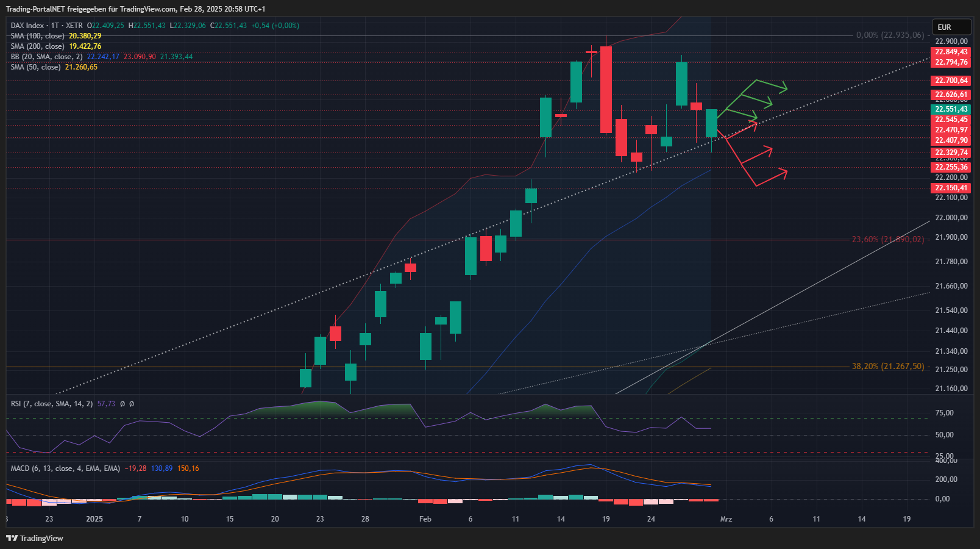Click the 22.150,41 price level label
The height and width of the screenshot is (549, 980).
(951, 188)
